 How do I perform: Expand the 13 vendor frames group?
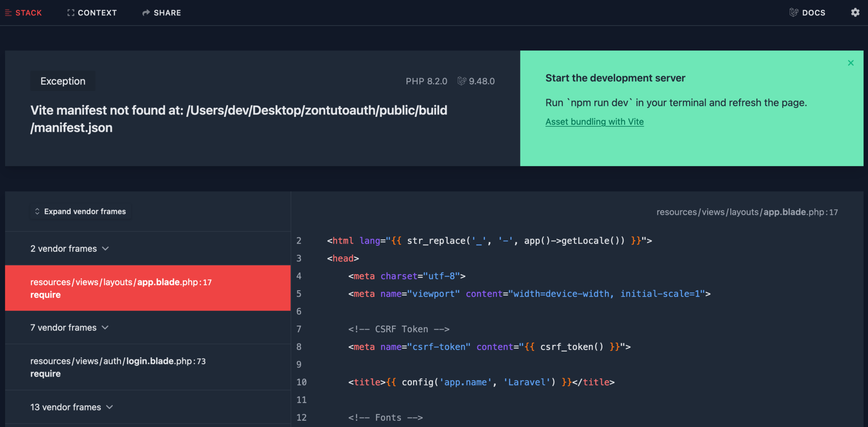pos(71,407)
